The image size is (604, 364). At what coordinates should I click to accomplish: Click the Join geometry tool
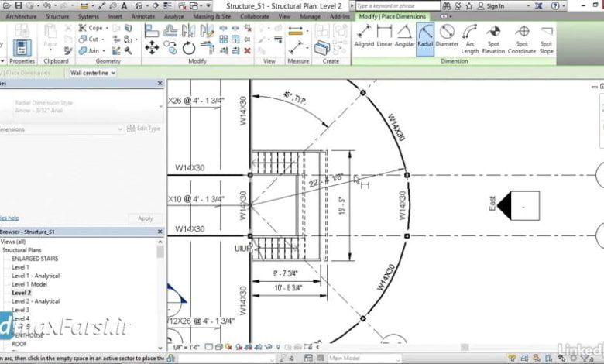pos(89,50)
